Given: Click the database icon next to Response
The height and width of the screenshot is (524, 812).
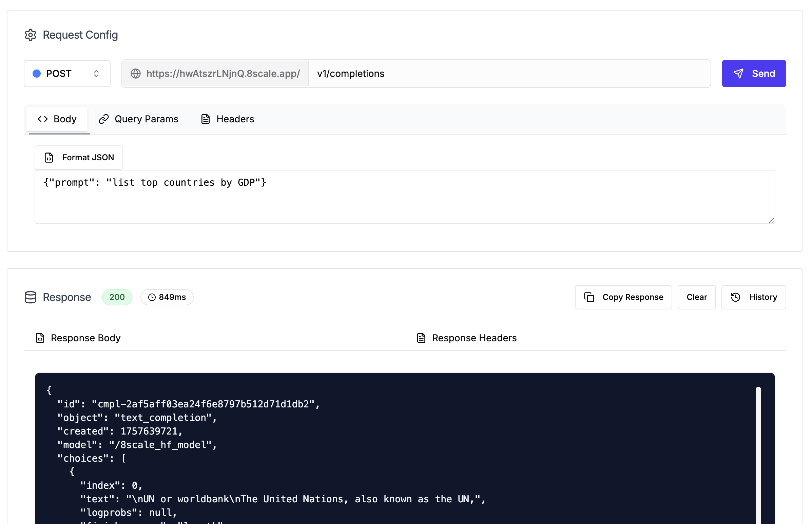Looking at the screenshot, I should [30, 297].
